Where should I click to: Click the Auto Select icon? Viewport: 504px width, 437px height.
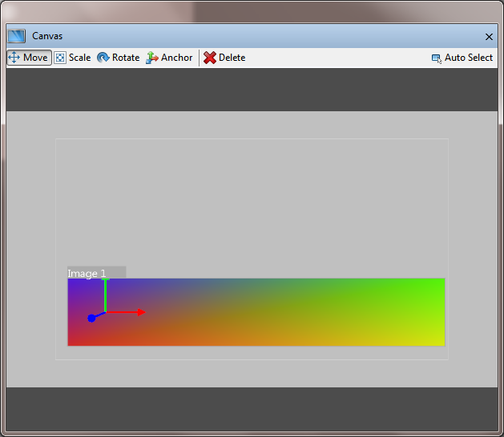[437, 58]
